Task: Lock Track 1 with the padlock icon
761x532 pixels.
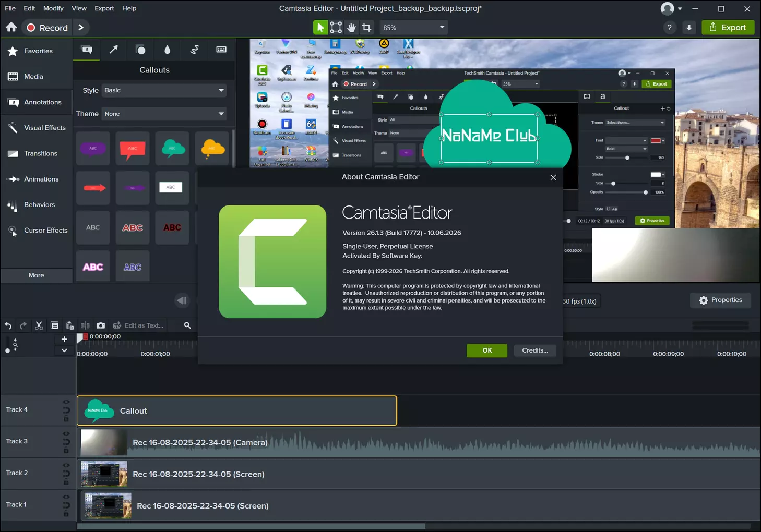Action: coord(66,514)
